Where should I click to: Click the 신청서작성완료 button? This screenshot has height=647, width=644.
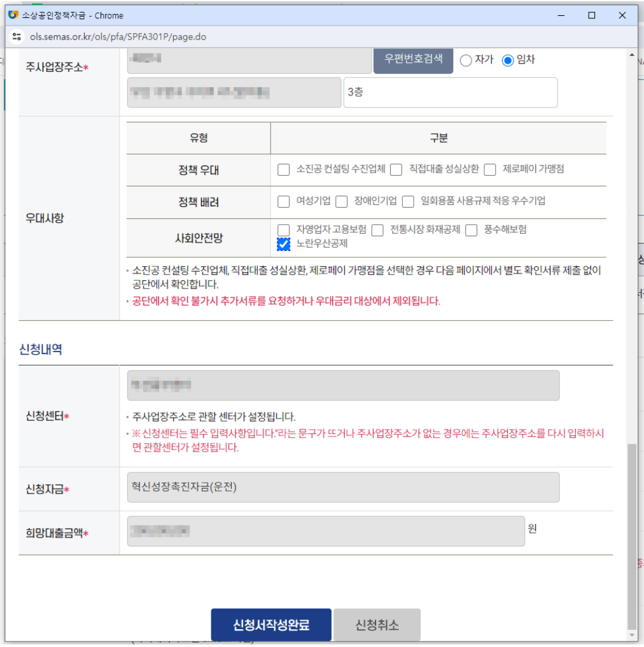click(x=271, y=625)
